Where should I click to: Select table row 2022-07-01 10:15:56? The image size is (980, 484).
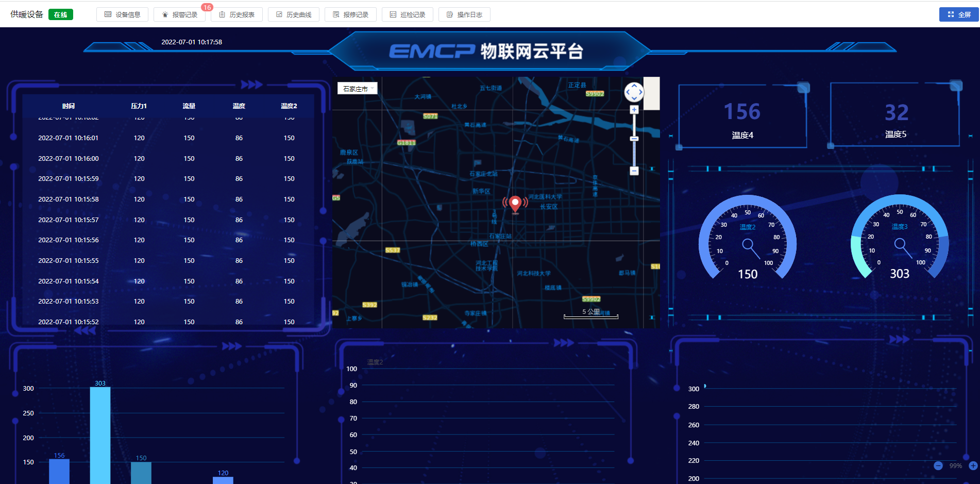coord(168,240)
